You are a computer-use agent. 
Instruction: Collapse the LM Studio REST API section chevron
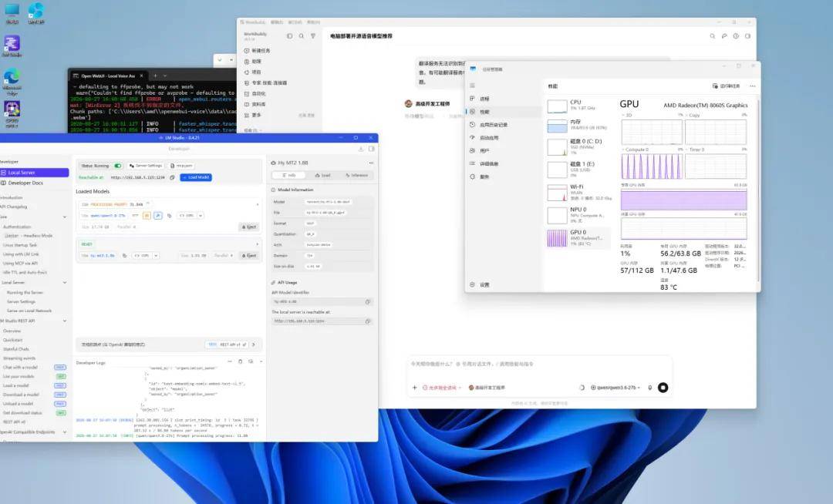[x=65, y=321]
